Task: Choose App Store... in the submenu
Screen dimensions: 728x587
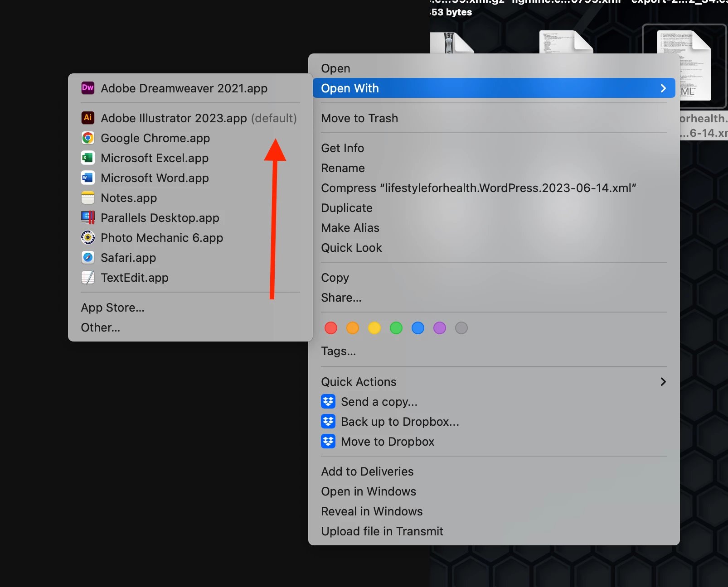Action: tap(190, 308)
